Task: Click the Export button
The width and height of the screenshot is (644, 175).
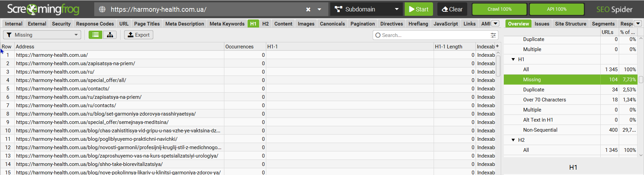Action: click(x=139, y=35)
